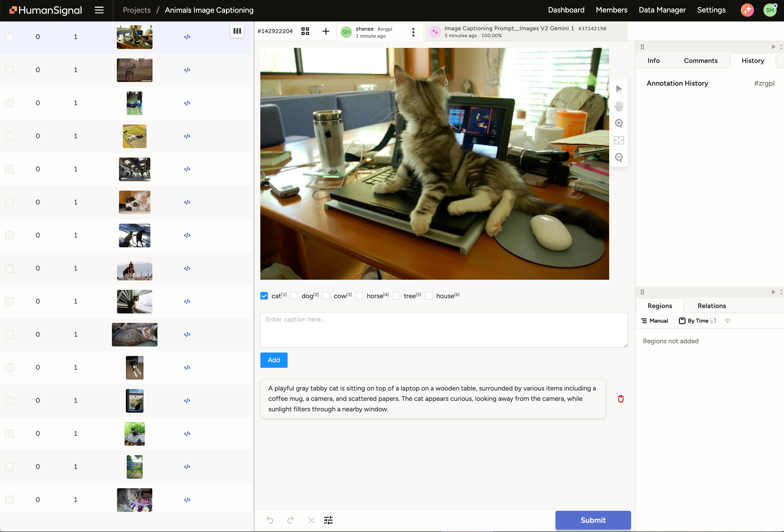This screenshot has width=784, height=532.
Task: Select the hand pan tool
Action: 618,106
